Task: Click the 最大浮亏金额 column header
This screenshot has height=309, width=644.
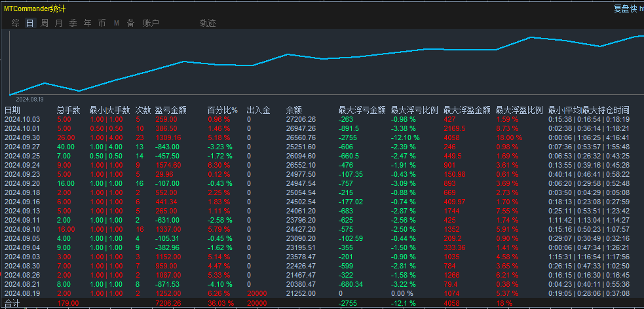Action: point(362,110)
